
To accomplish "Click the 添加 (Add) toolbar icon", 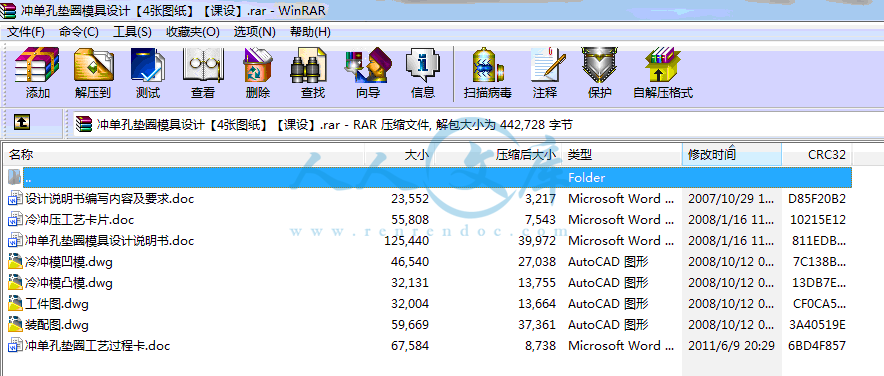I will click(x=37, y=73).
